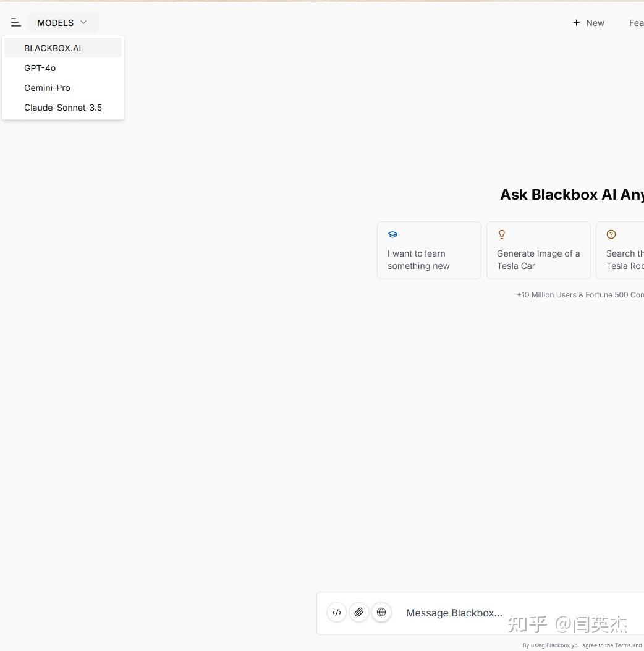Pick Gemini-Pro model option

tap(63, 88)
